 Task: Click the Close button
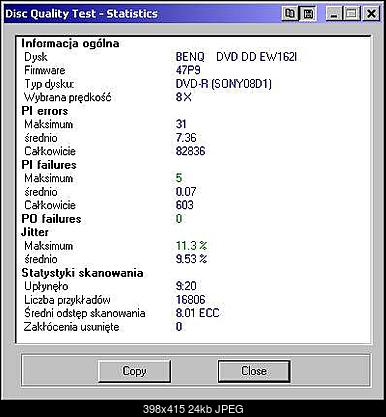coord(254,371)
